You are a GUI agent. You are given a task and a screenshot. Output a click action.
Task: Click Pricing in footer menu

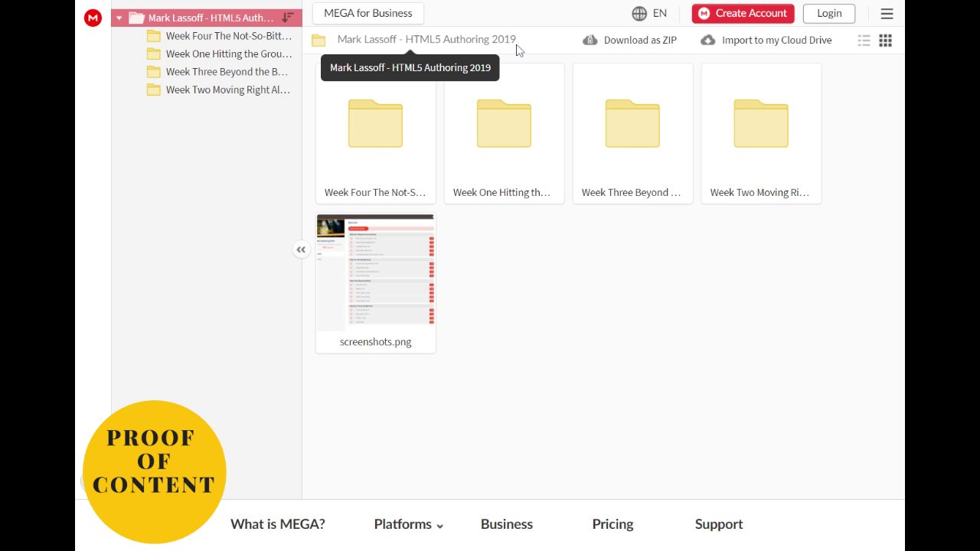(x=612, y=524)
